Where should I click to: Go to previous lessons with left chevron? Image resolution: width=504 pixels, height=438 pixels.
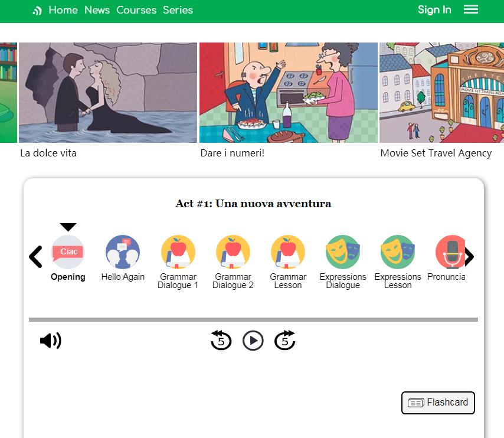(x=35, y=257)
